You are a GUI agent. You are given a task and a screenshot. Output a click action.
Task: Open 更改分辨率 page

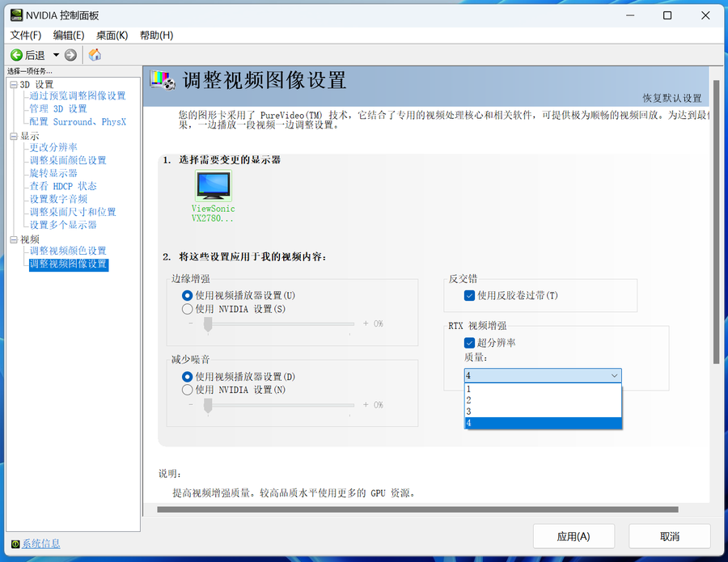53,147
